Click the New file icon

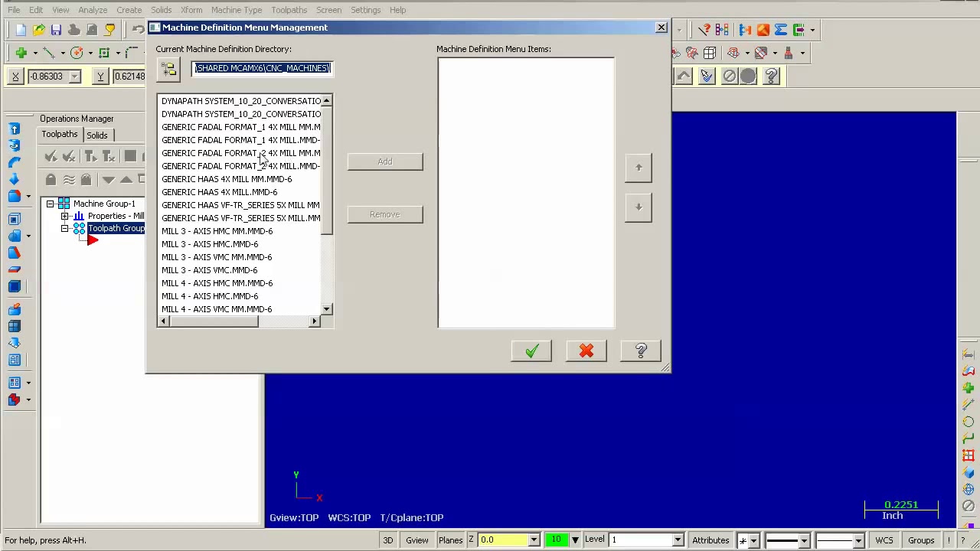(x=21, y=30)
